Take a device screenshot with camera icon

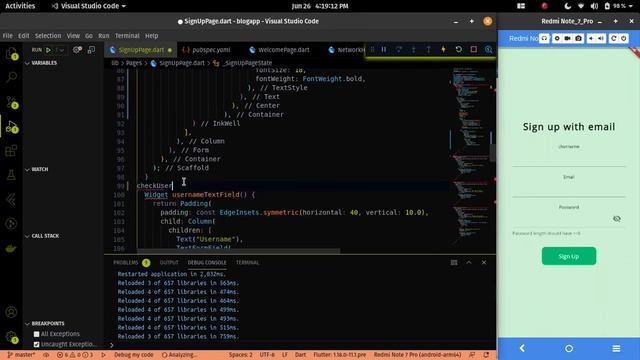pos(578,38)
